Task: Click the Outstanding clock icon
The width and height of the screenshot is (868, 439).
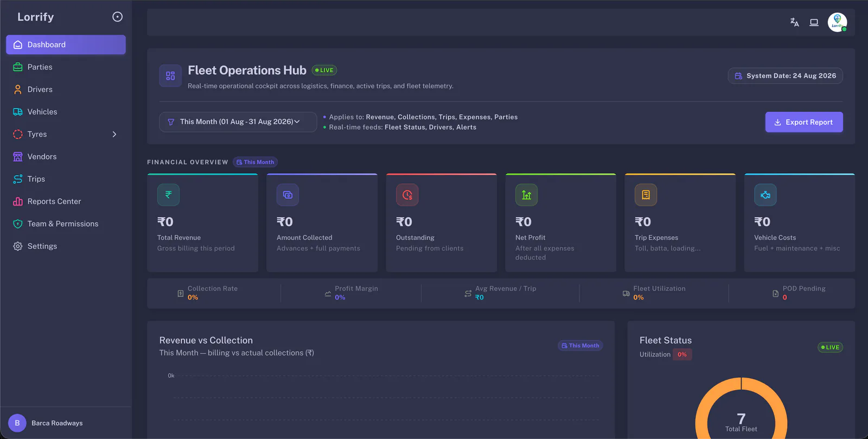Action: [x=407, y=195]
